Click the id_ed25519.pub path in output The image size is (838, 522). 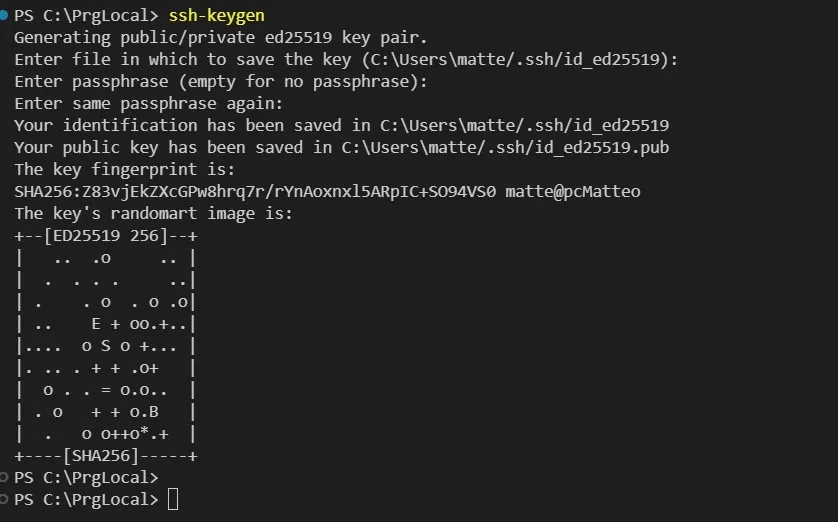tap(505, 147)
